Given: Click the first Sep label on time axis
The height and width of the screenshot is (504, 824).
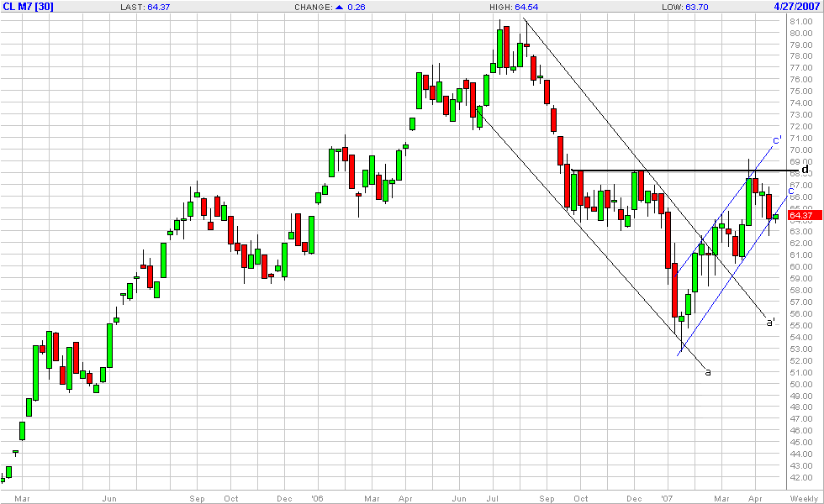Looking at the screenshot, I should [197, 498].
